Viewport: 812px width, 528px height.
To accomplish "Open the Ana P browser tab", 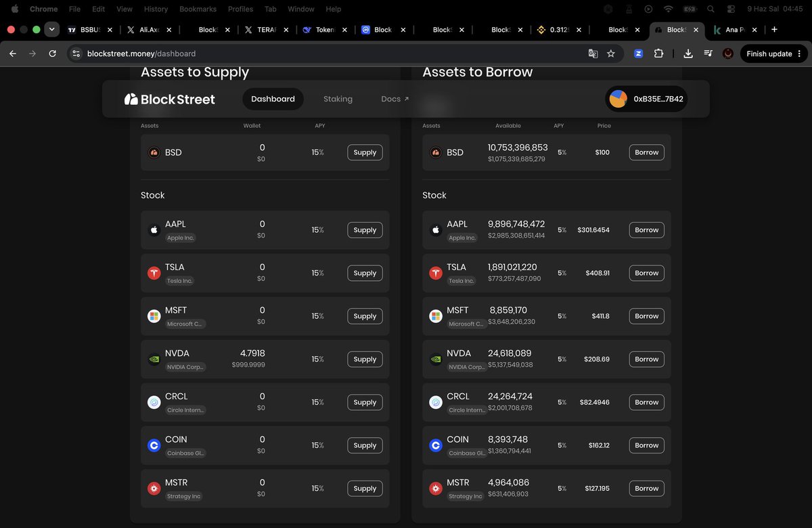I will coord(735,30).
